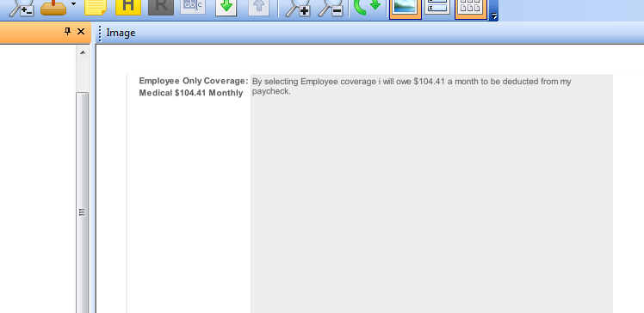Open toolbar overflow options arrow
Viewport: 644px width, 313px height.
[494, 15]
